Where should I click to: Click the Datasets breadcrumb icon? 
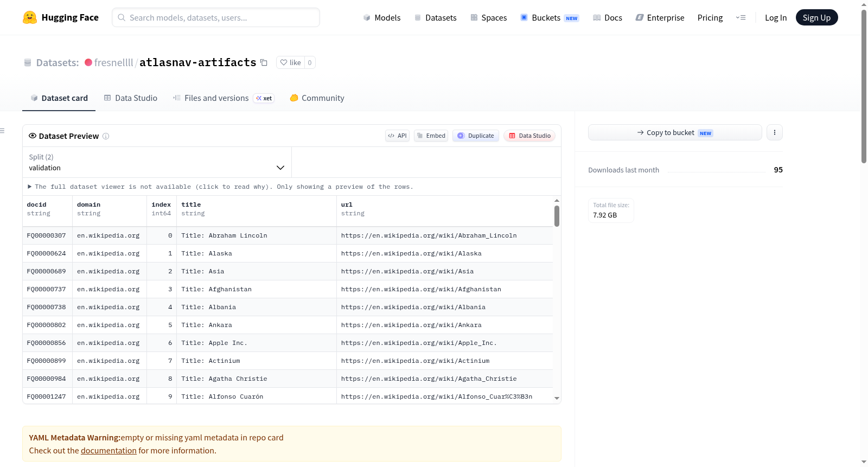(x=28, y=62)
